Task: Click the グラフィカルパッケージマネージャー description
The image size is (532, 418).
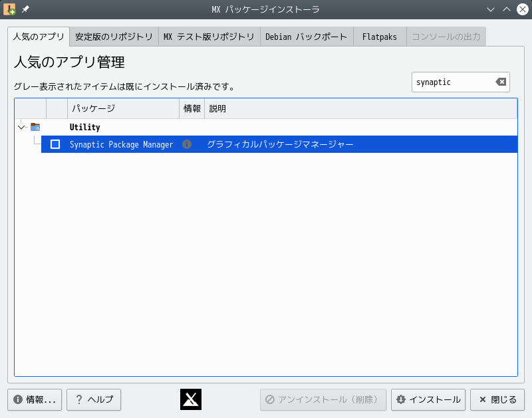Action: coord(280,144)
